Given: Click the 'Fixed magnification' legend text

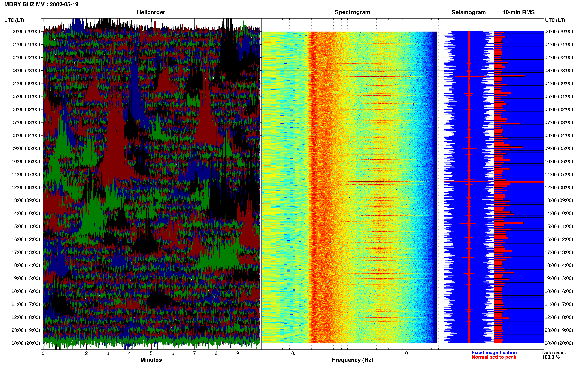Looking at the screenshot, I should [494, 352].
